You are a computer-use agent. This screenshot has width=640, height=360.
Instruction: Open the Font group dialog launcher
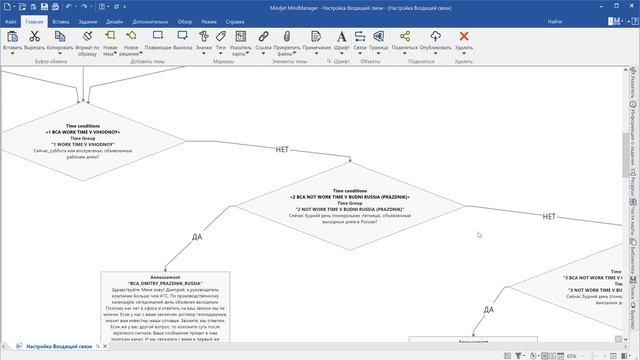coord(329,61)
